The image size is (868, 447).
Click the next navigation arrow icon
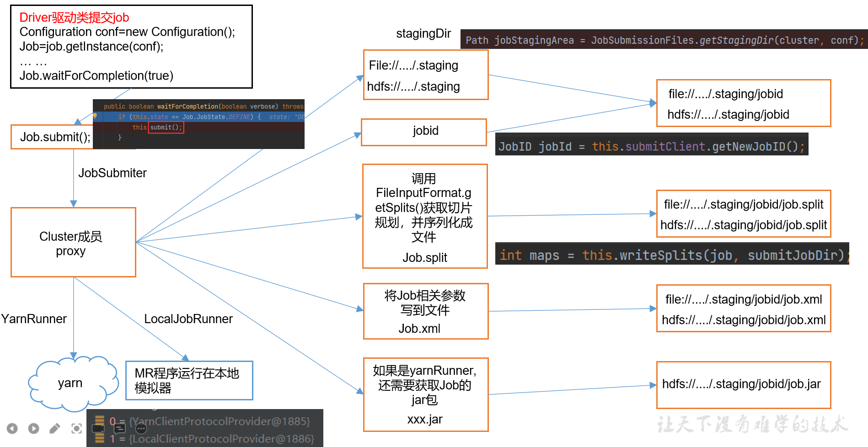33,428
